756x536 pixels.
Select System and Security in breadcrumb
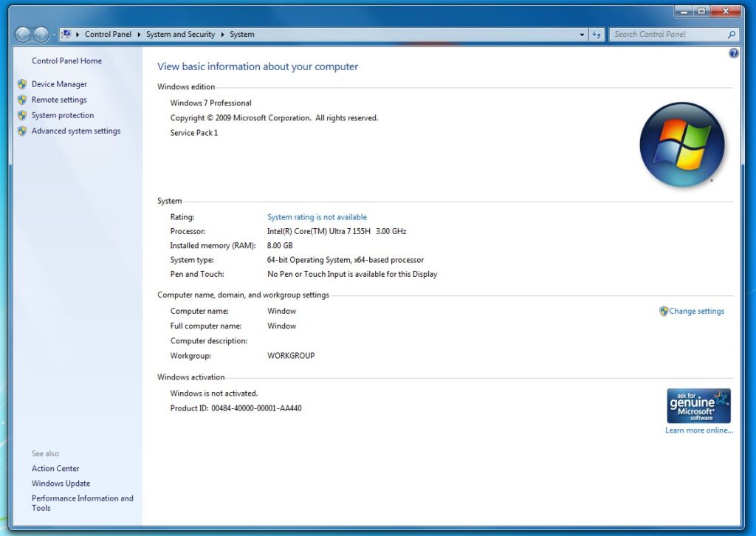coord(180,35)
